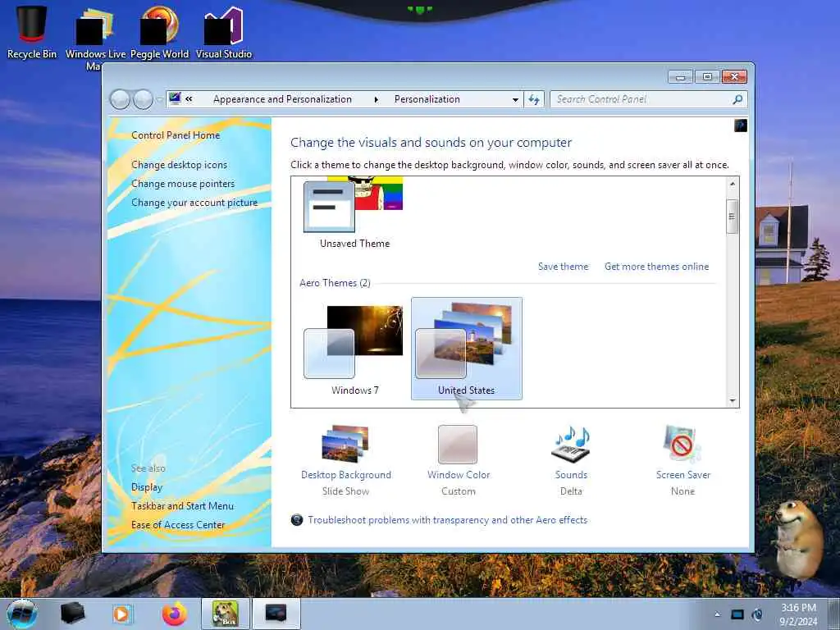Click the monitor icon in system tray
The width and height of the screenshot is (840, 630).
[x=737, y=614]
